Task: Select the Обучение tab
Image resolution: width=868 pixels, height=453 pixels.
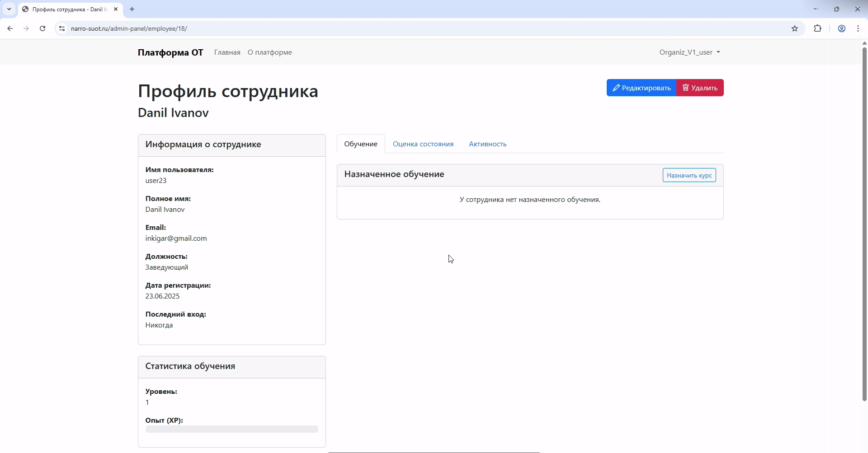Action: [360, 144]
